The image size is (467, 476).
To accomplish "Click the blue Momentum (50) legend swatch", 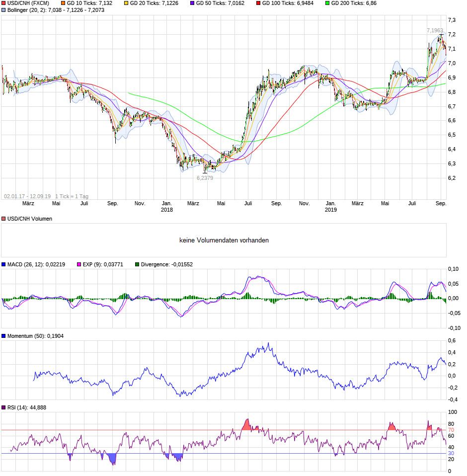I will click(x=3, y=336).
